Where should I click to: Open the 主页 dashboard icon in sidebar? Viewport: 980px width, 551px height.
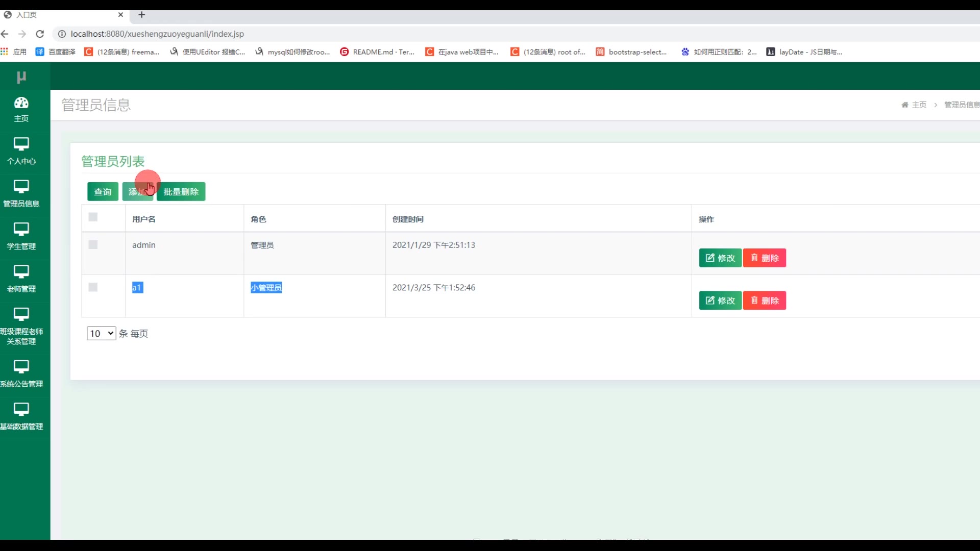point(21,103)
